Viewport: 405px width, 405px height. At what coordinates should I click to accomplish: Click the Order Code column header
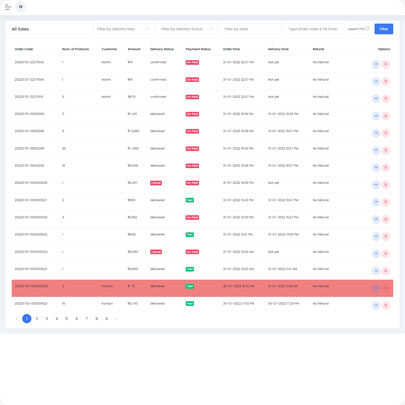tap(24, 49)
